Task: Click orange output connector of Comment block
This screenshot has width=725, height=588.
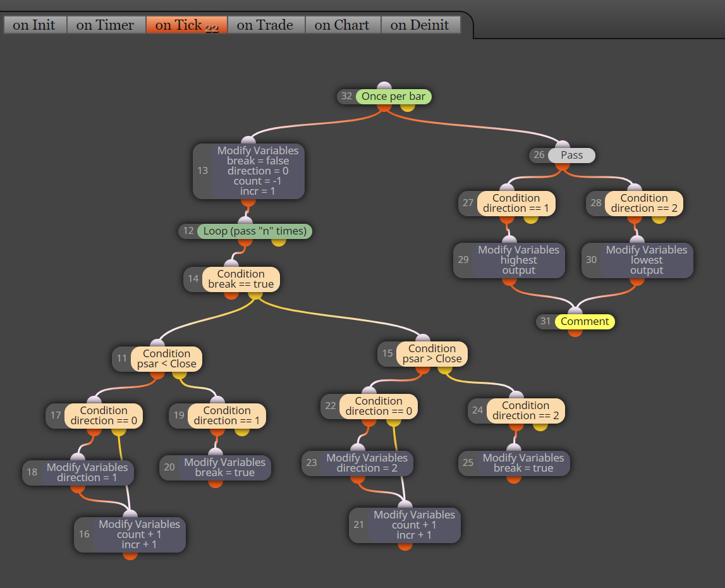Action: click(575, 332)
